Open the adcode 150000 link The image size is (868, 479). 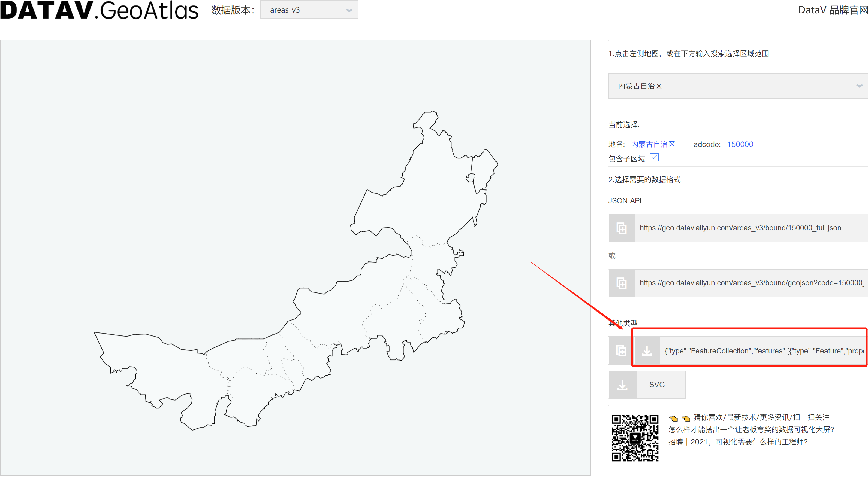point(740,144)
